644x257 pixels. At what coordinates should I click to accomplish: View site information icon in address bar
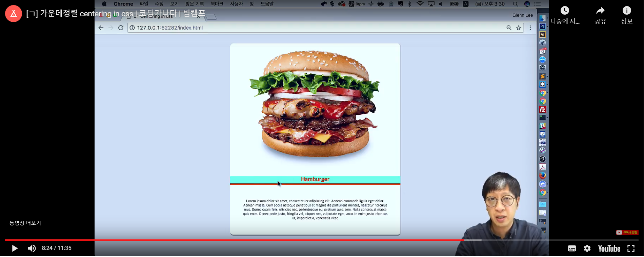click(132, 28)
